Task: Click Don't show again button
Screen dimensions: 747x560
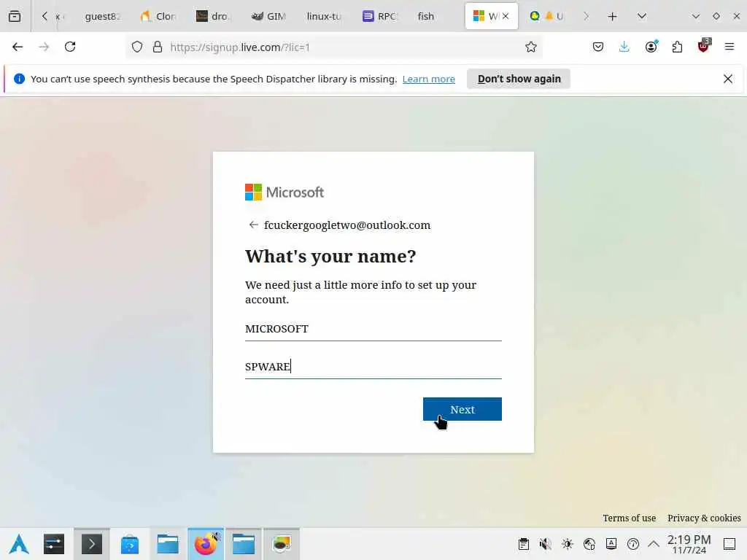Action: coord(519,79)
